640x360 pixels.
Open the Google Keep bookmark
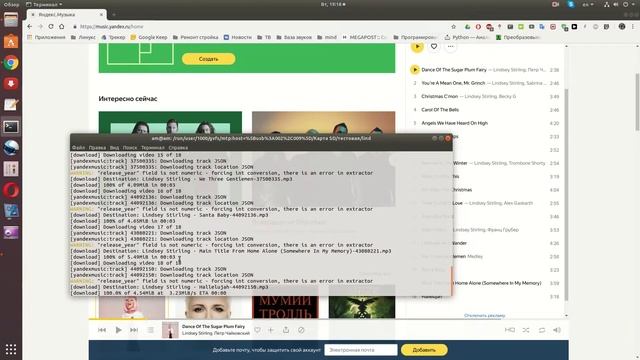pos(149,37)
